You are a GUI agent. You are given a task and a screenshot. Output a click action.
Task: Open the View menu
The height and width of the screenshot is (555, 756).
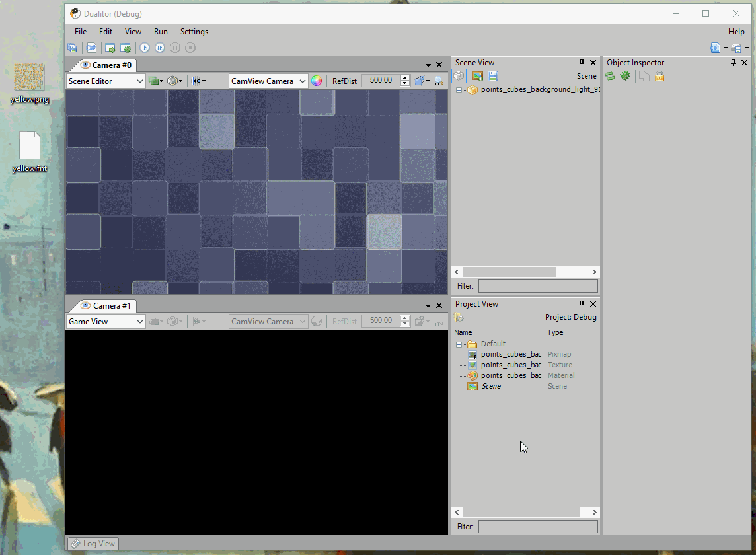point(133,31)
